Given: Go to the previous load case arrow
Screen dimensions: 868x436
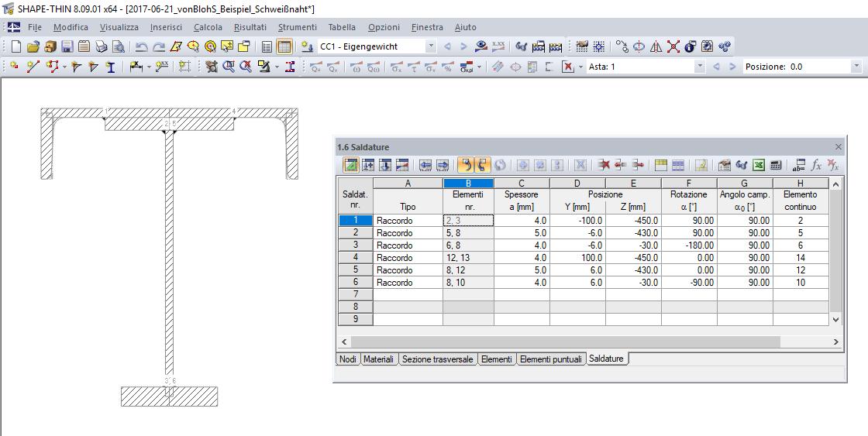Looking at the screenshot, I should 447,46.
